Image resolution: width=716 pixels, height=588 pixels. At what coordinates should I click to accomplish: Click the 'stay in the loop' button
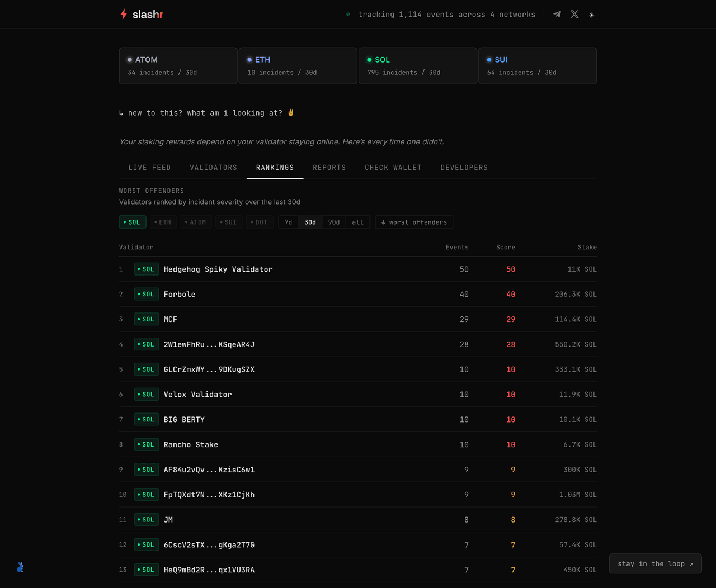[655, 564]
